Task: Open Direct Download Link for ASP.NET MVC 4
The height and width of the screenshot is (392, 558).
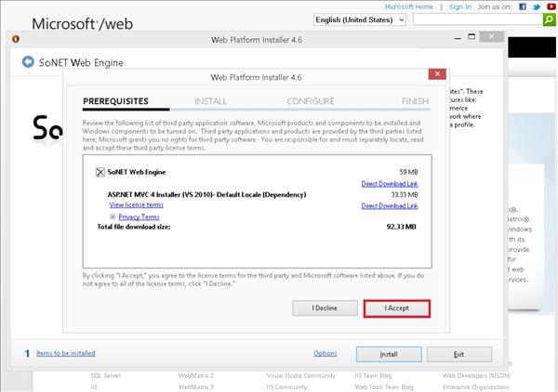Action: 390,206
